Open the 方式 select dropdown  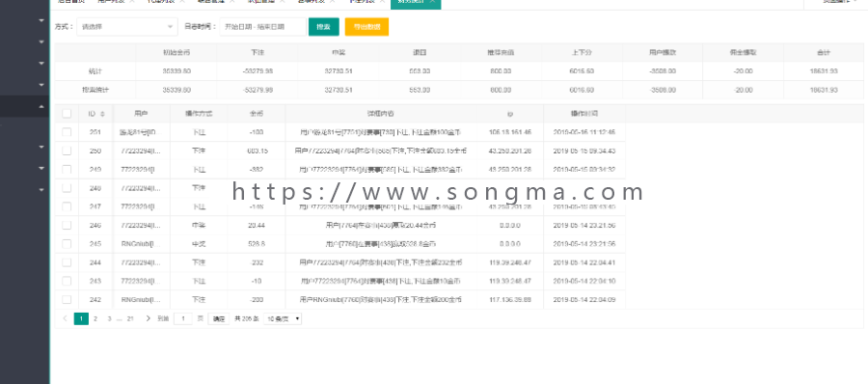[126, 27]
